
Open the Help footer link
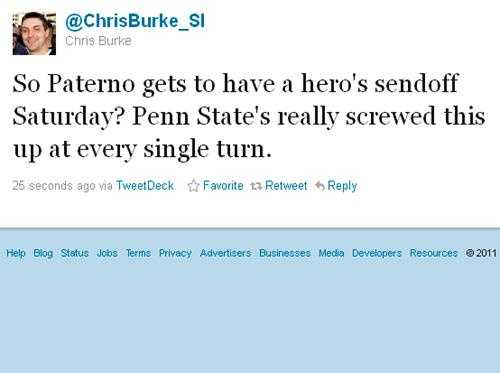(x=16, y=253)
